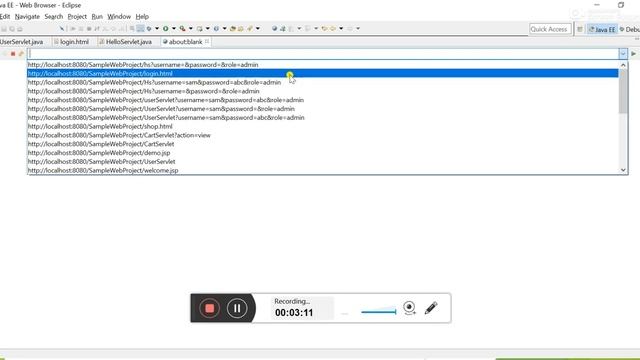Viewport: 640px width, 360px height.
Task: Click the Run External Tools icon
Action: pos(182,29)
